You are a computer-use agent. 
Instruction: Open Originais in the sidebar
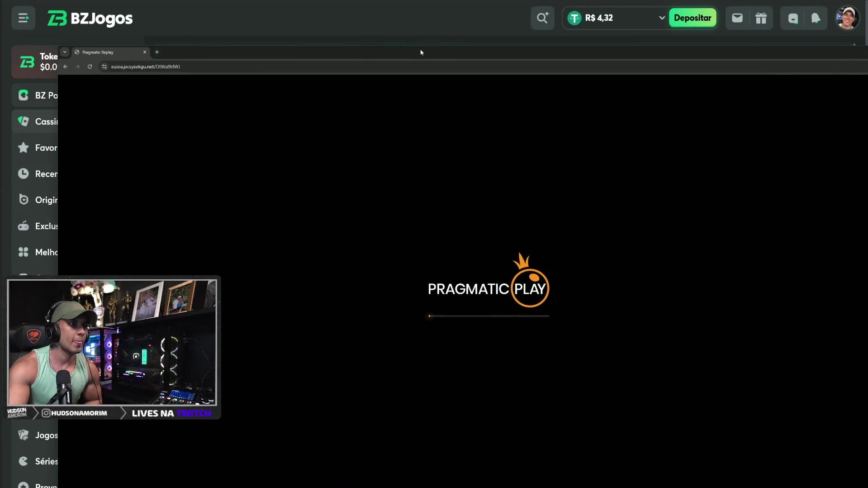click(x=35, y=200)
